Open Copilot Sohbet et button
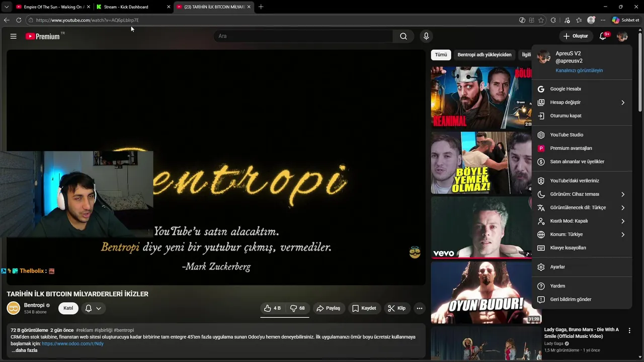Screen dimensions: 644x362 (626, 20)
